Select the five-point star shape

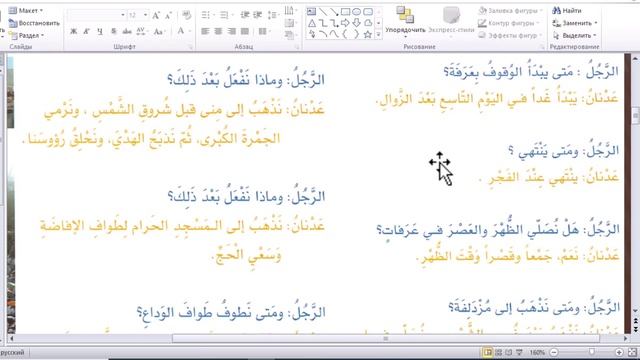pyautogui.click(x=368, y=35)
